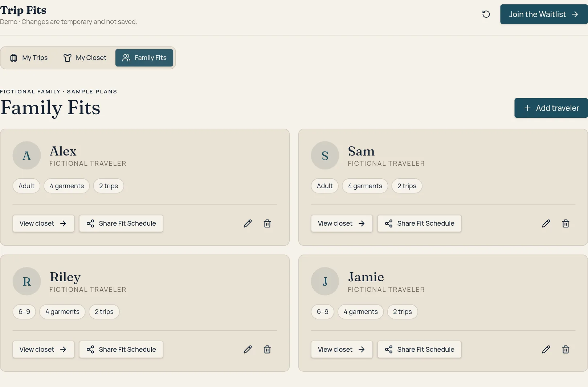View Sam's closet
Viewport: 588px width, 387px height.
tap(342, 223)
